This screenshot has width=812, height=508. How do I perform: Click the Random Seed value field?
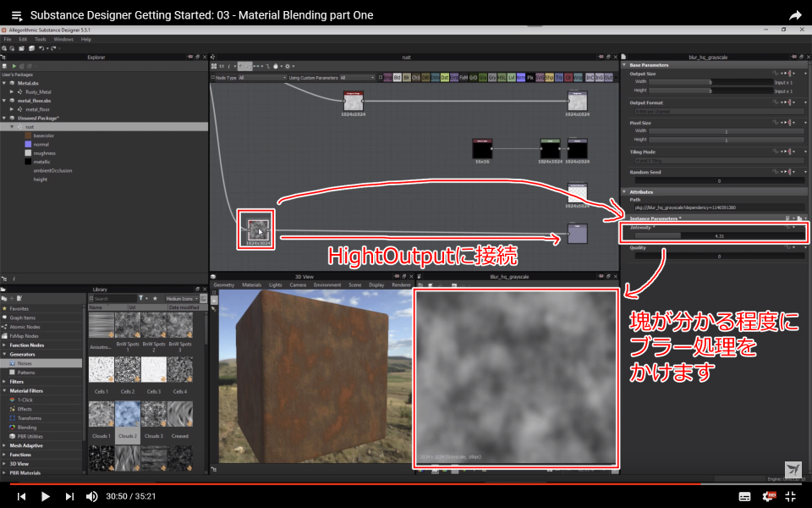click(x=719, y=181)
